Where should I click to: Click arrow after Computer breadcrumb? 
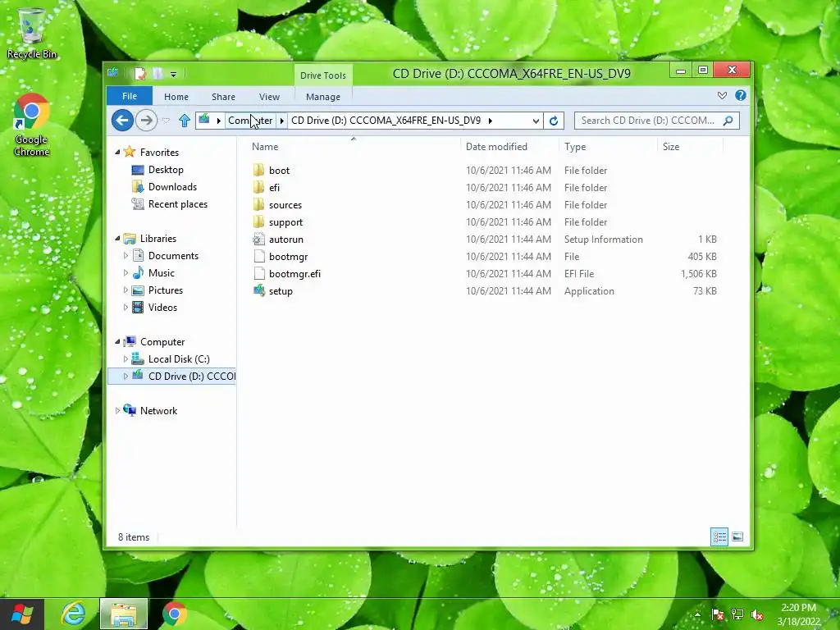(282, 121)
